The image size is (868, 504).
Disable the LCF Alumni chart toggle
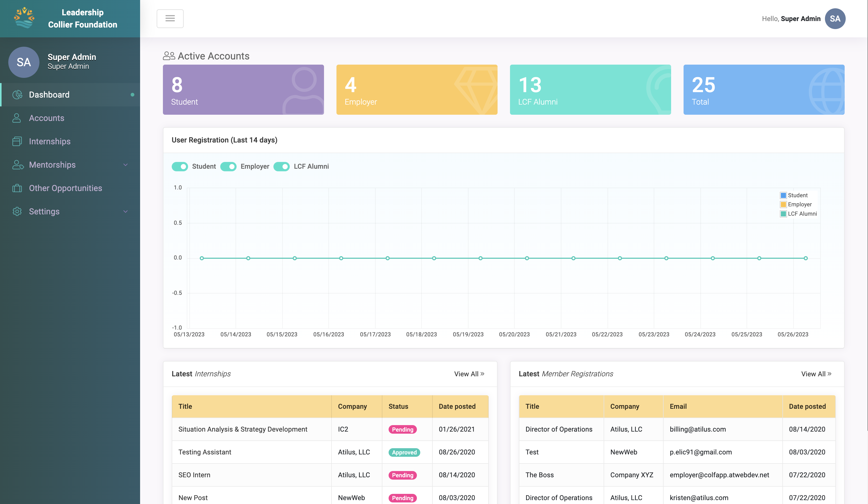(281, 166)
